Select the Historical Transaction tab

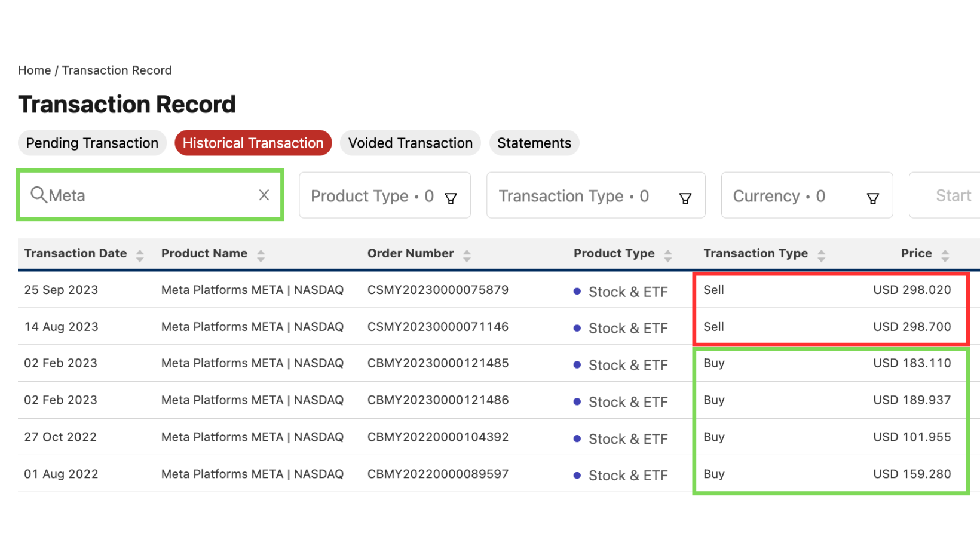253,143
